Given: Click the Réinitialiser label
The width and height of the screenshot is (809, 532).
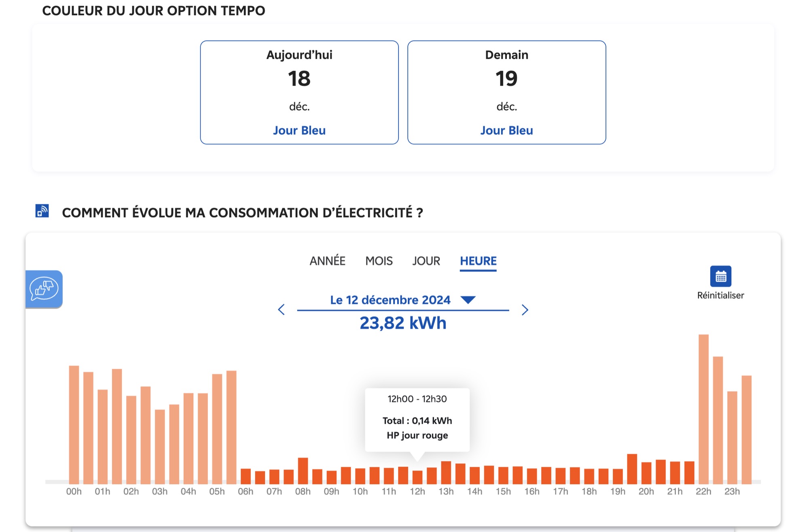Looking at the screenshot, I should [720, 295].
